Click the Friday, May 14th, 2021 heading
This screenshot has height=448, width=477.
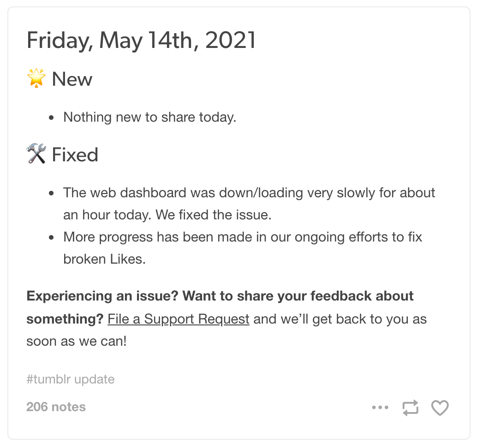click(x=141, y=41)
